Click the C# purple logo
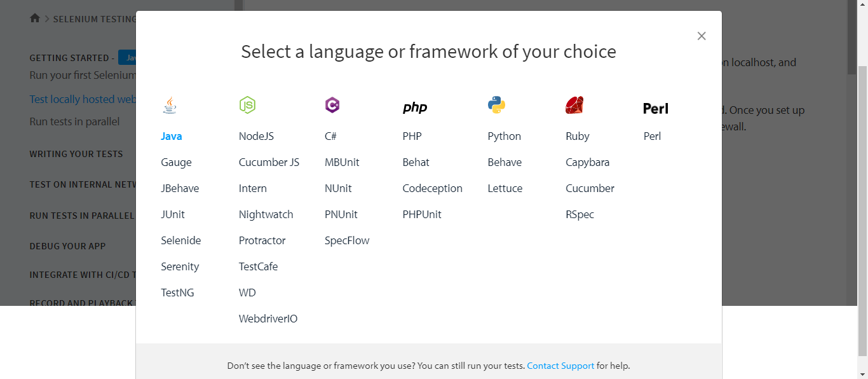Image resolution: width=868 pixels, height=379 pixels. (x=332, y=106)
